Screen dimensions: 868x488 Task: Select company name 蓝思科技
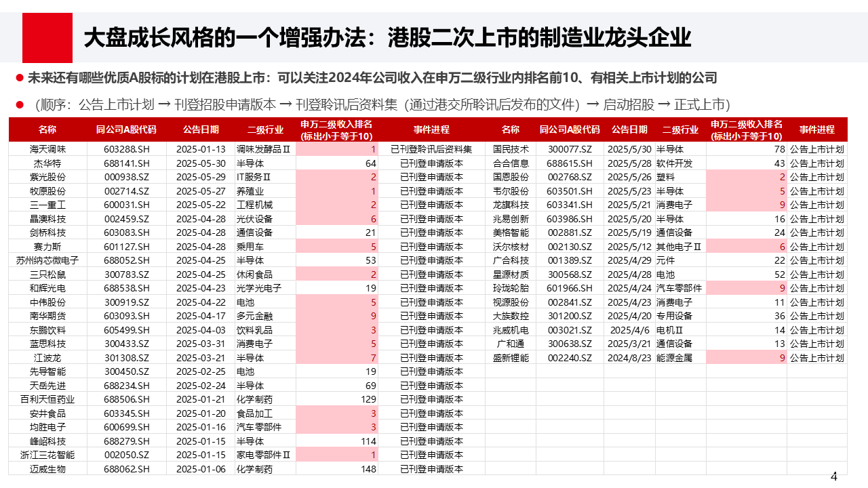pos(48,344)
